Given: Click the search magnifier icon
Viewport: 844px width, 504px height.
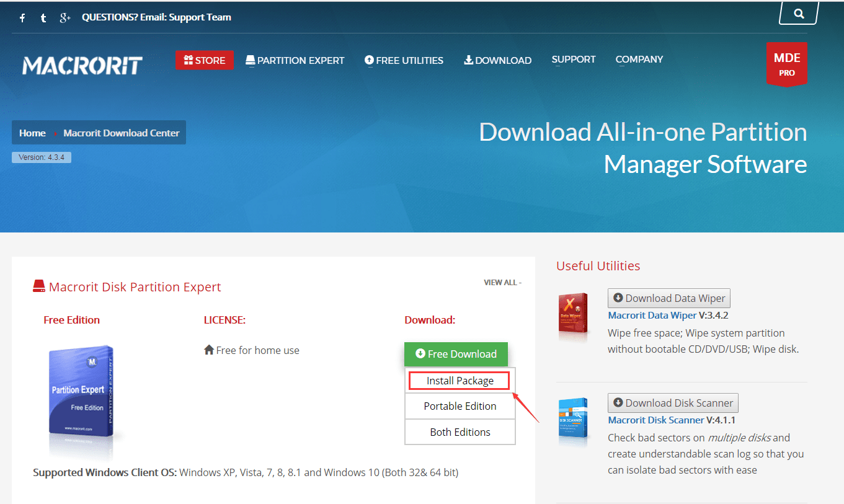Looking at the screenshot, I should click(x=799, y=13).
